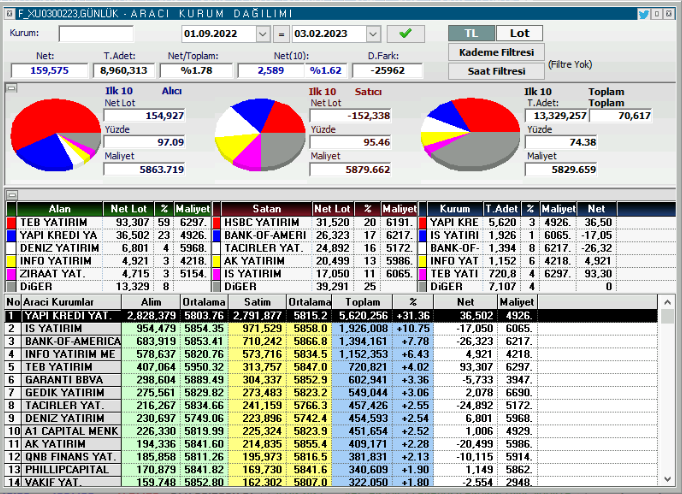The height and width of the screenshot is (494, 682).
Task: Click the equals button between dates
Action: tap(281, 34)
